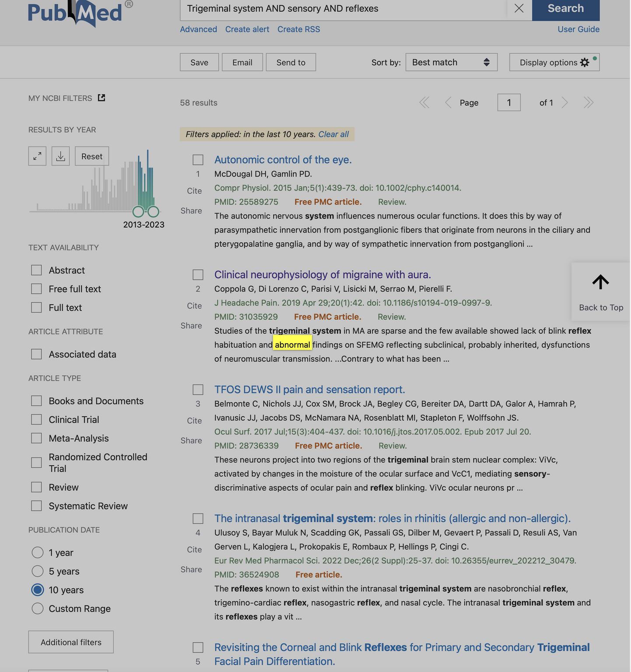Open the Display options menu

[554, 62]
